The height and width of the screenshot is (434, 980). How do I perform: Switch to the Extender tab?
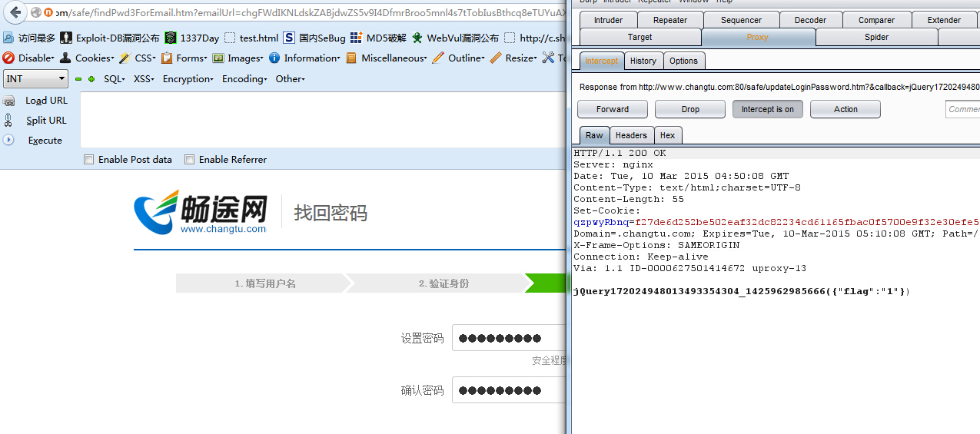click(945, 20)
